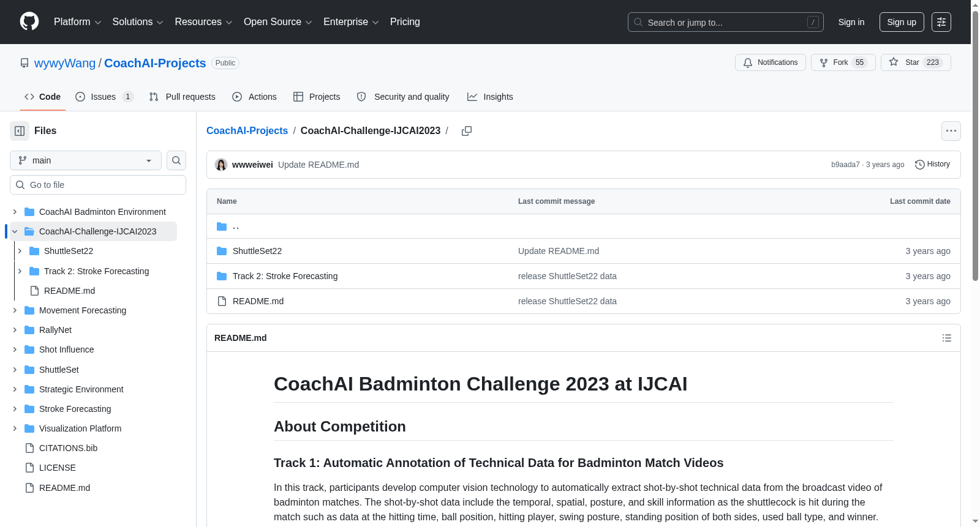The image size is (980, 527).
Task: Expand the ShuttleSet22 subfolder in the tree
Action: [x=20, y=251]
